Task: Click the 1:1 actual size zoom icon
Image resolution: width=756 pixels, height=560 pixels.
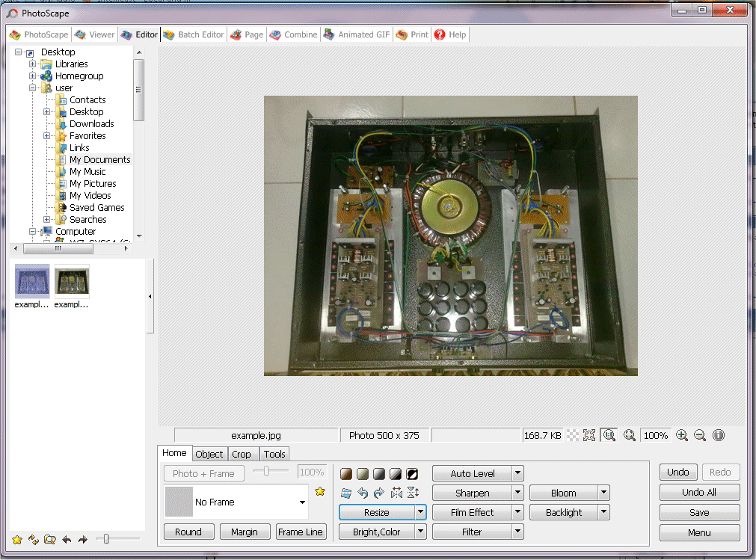Action: [609, 435]
